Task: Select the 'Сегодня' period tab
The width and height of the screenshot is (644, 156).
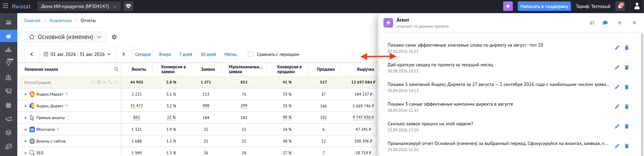Action: (x=143, y=54)
